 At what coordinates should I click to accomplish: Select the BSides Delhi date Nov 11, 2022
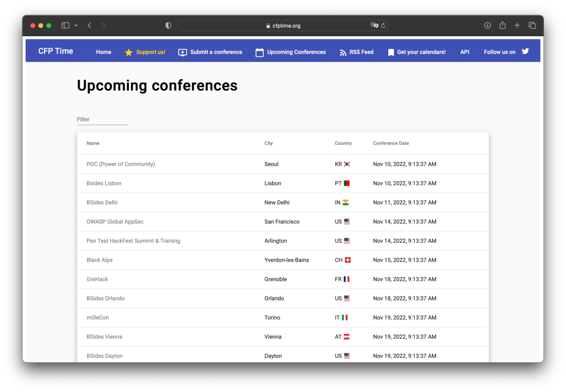405,202
